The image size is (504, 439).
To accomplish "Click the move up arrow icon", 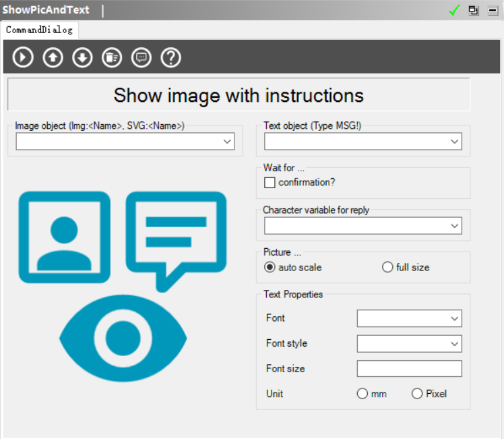I will click(x=53, y=57).
